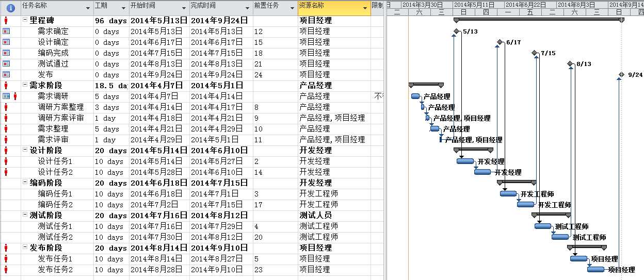Click the 2014年5月11日 timescale header
The image size is (644, 280).
click(479, 5)
